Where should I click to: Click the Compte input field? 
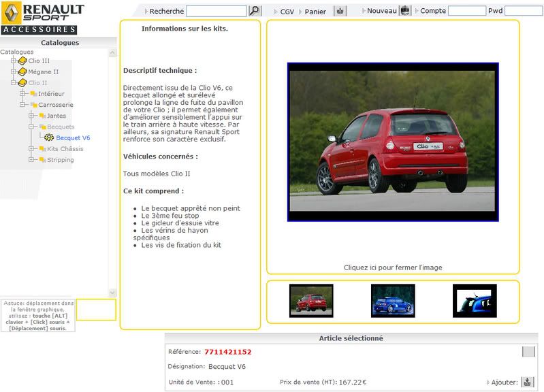[467, 11]
